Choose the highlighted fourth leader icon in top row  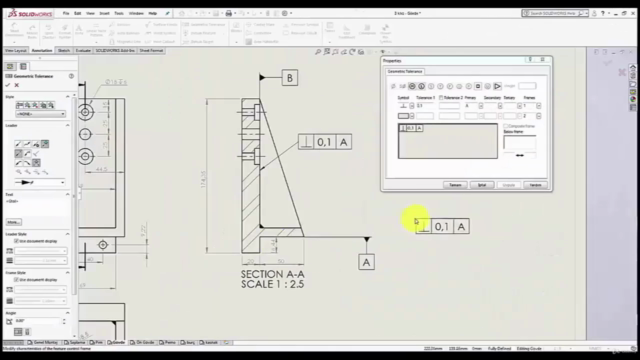45,144
